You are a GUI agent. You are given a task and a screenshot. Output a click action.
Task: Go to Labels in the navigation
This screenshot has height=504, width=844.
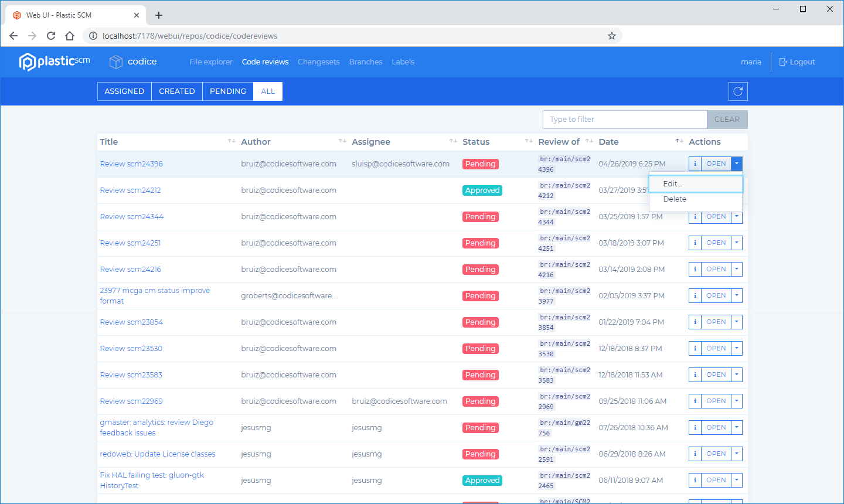pyautogui.click(x=403, y=62)
